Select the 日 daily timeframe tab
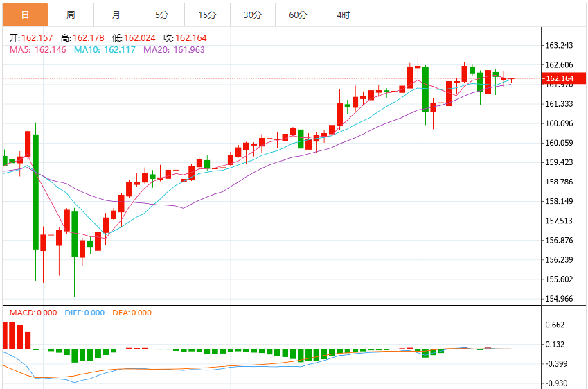 (25, 15)
